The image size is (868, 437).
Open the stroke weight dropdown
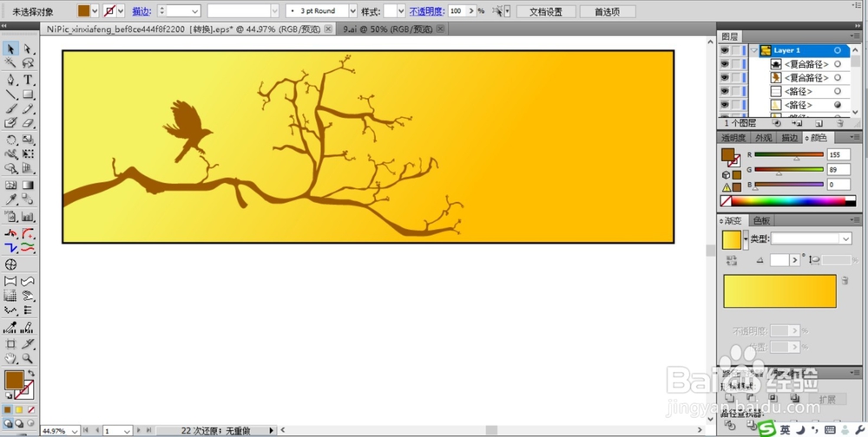[x=194, y=10]
